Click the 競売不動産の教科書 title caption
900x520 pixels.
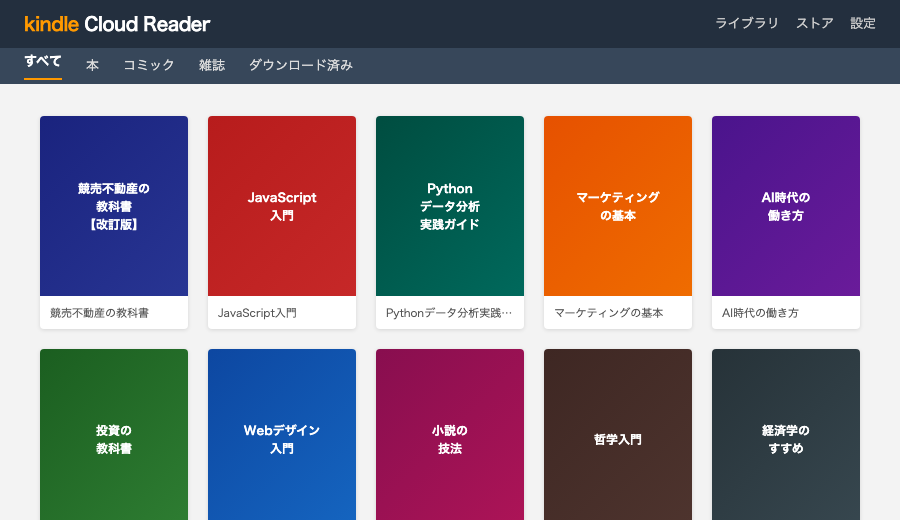[99, 313]
